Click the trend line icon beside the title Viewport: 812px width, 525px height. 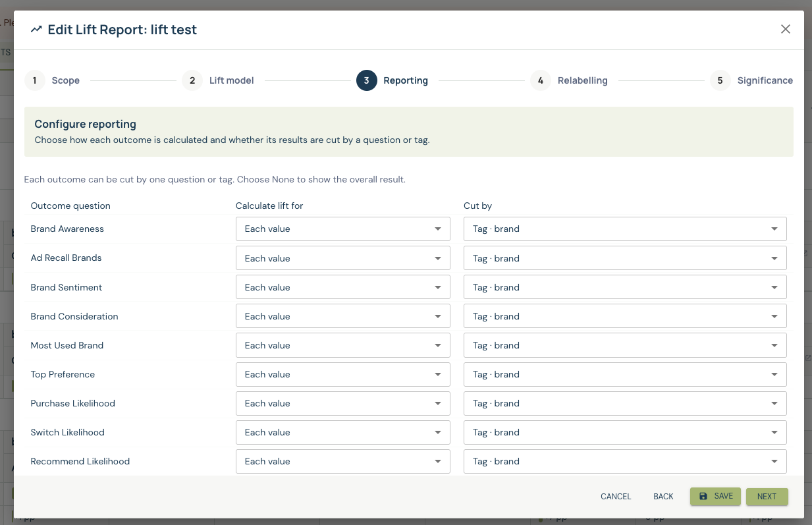36,30
